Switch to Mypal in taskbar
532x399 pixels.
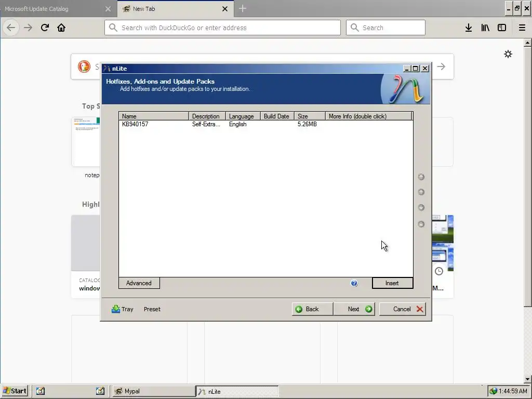153,391
